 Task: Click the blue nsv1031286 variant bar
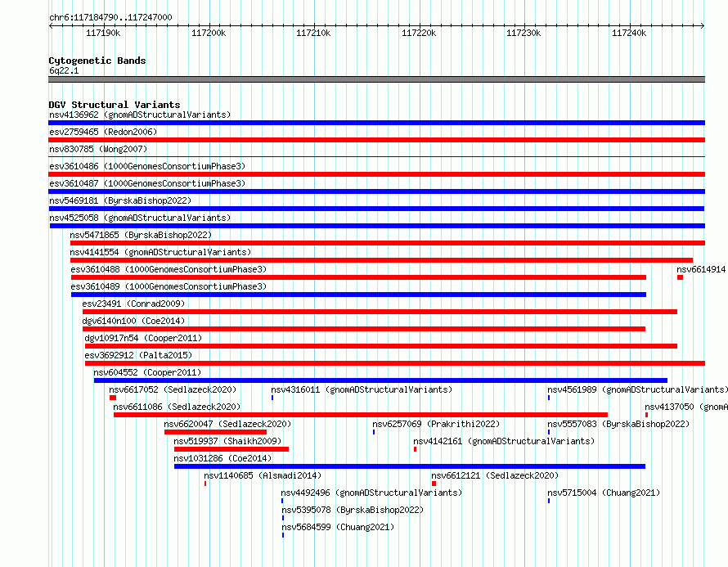(410, 466)
